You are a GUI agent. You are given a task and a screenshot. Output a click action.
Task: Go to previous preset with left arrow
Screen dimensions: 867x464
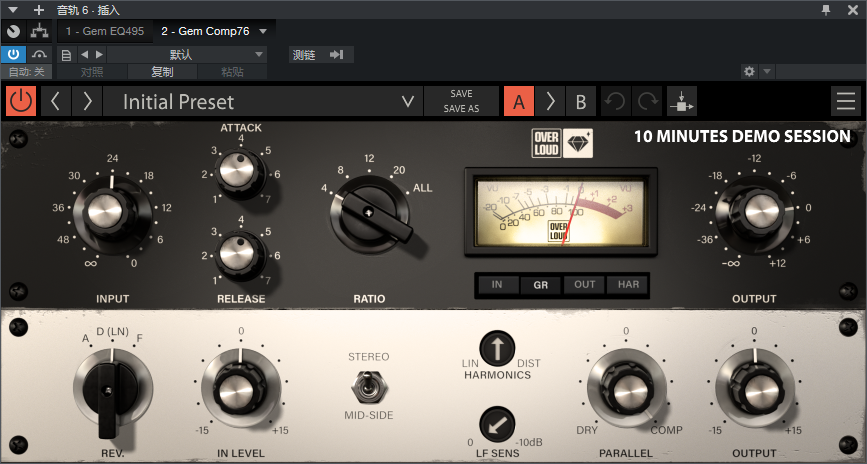pyautogui.click(x=55, y=101)
